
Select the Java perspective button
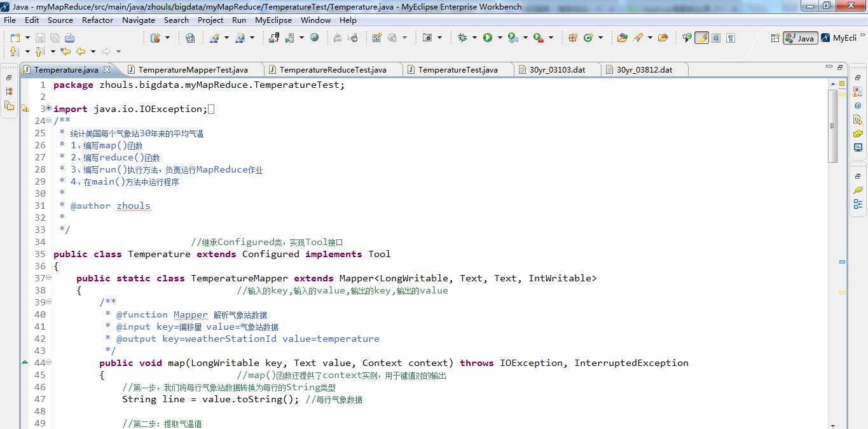tap(801, 38)
